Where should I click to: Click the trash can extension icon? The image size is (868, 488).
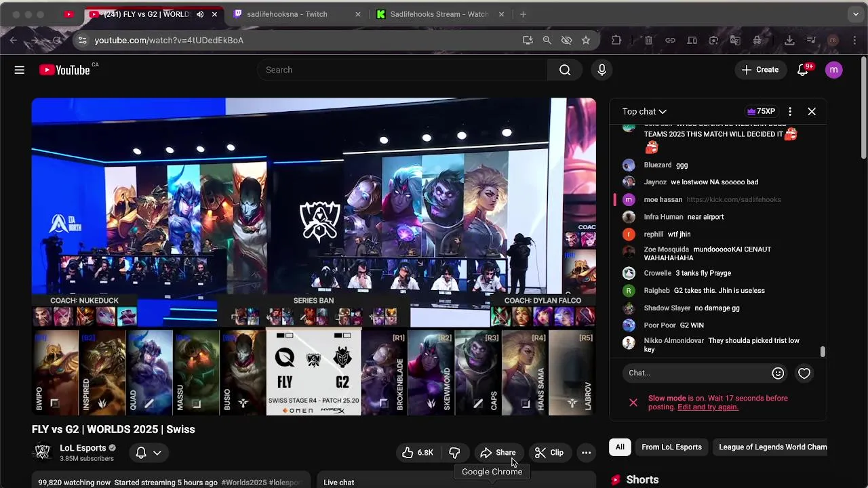pyautogui.click(x=648, y=41)
